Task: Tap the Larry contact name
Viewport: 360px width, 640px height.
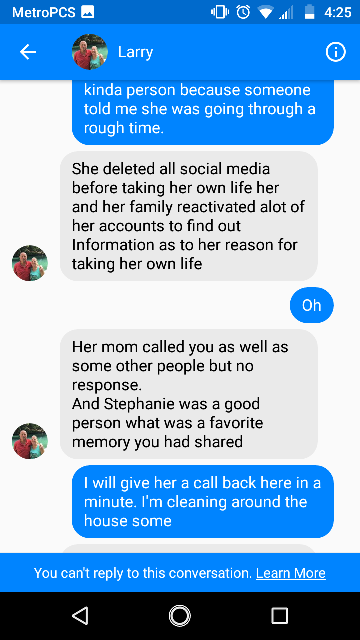Action: click(x=136, y=52)
